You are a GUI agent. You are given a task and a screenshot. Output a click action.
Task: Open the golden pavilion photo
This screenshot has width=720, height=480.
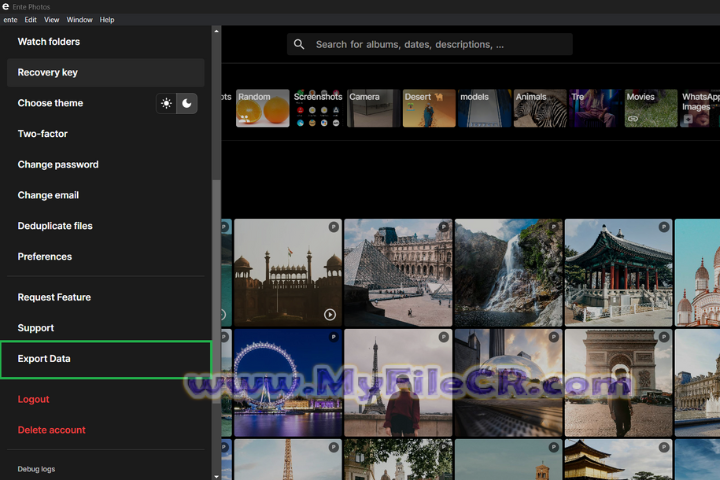(619, 459)
